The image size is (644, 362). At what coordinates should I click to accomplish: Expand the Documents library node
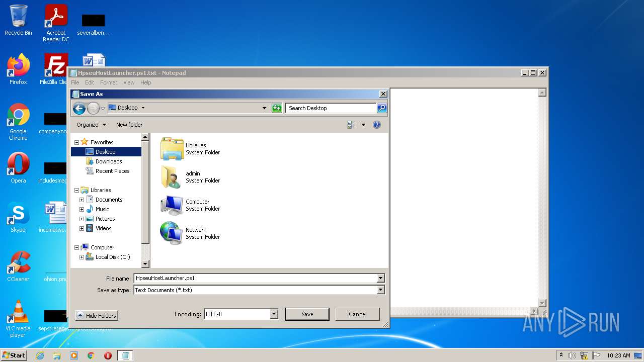pyautogui.click(x=82, y=200)
